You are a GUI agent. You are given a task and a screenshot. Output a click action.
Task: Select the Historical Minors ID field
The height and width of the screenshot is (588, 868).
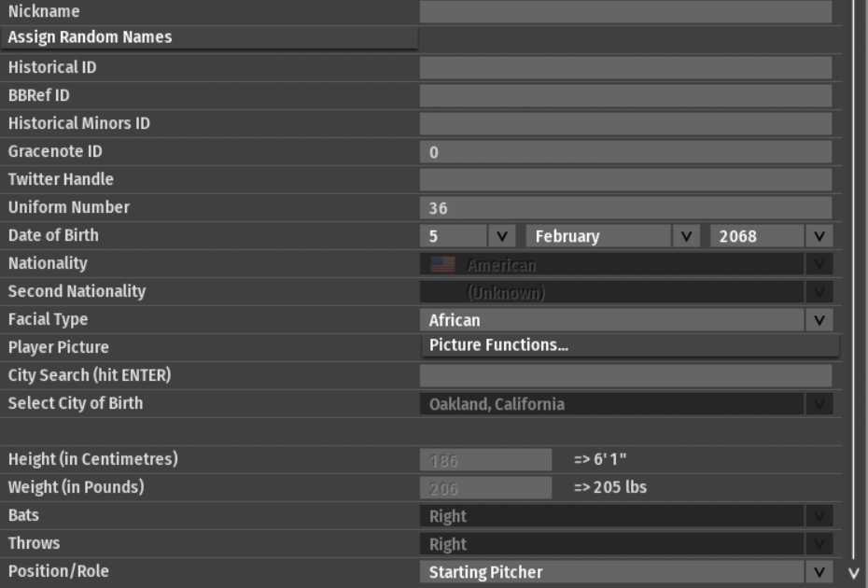click(x=625, y=123)
